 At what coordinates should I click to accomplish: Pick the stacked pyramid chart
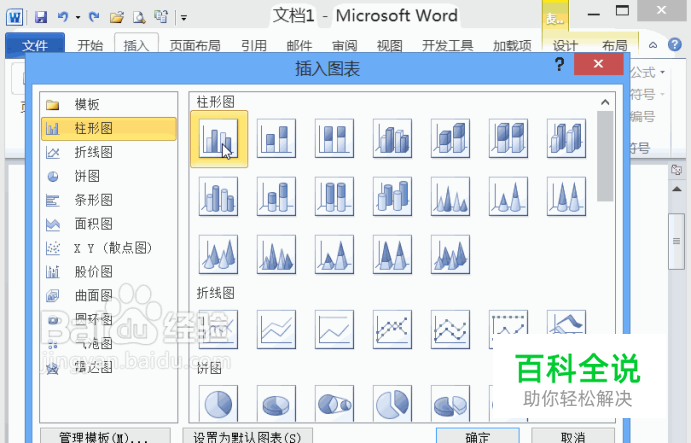pyautogui.click(x=334, y=254)
